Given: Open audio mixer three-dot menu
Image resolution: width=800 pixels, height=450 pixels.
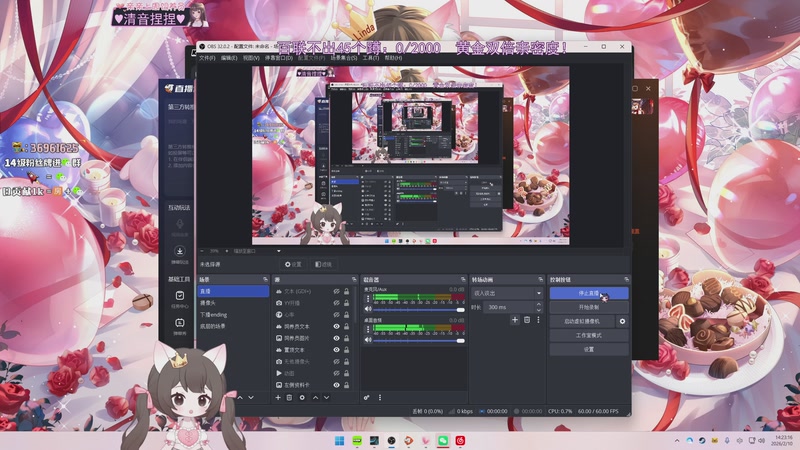Looking at the screenshot, I should 380,397.
